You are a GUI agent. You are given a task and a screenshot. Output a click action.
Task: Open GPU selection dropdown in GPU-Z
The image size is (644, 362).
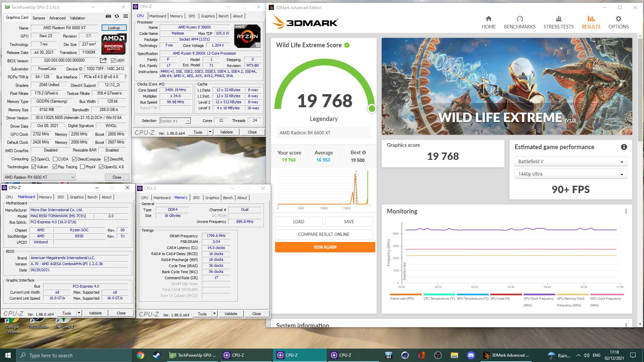point(39,177)
